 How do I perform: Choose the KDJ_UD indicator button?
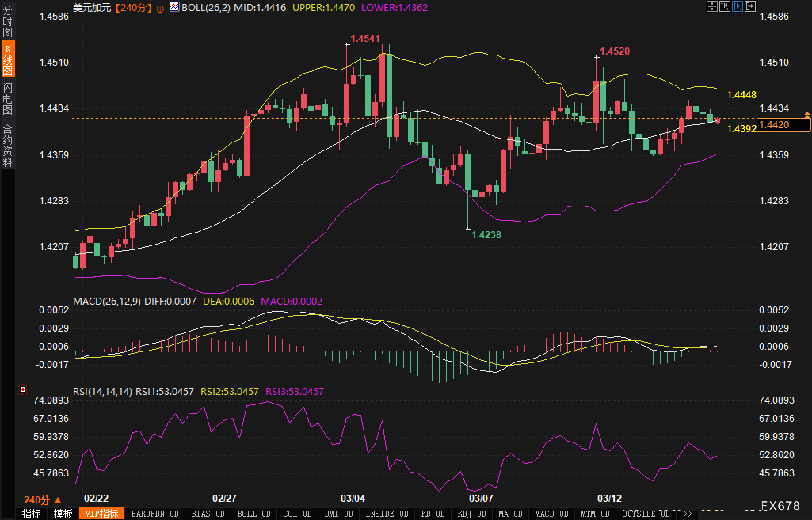pos(471,514)
